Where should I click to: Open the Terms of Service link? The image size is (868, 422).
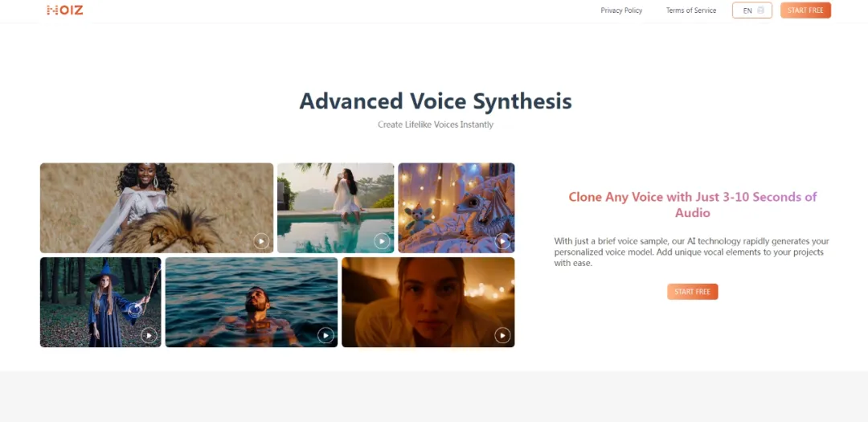coord(691,10)
